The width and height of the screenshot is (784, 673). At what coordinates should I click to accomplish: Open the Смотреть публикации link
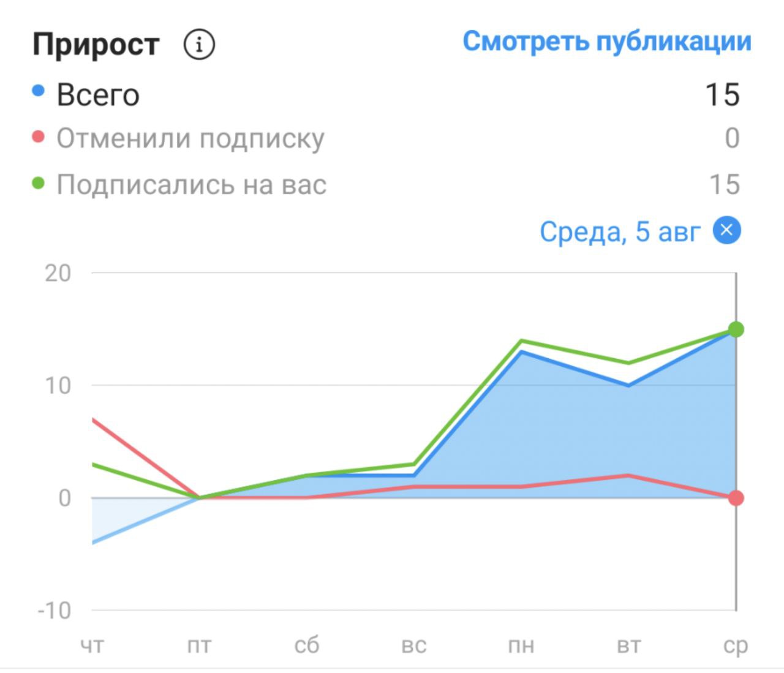[606, 42]
